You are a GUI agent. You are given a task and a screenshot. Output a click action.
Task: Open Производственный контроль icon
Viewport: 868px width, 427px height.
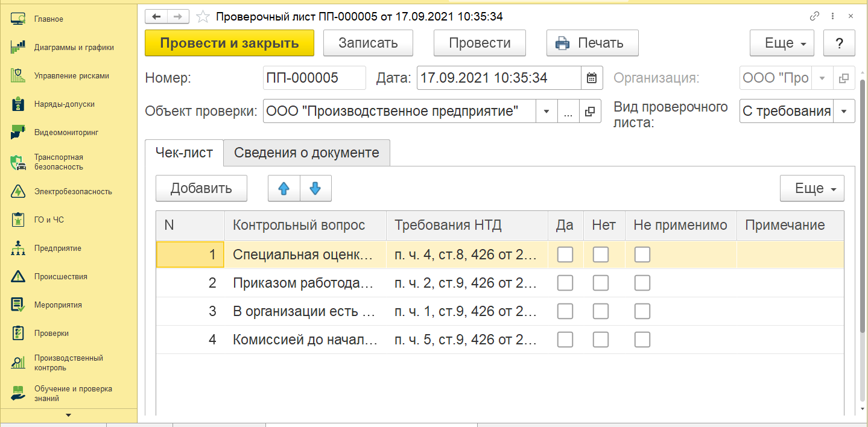[18, 362]
